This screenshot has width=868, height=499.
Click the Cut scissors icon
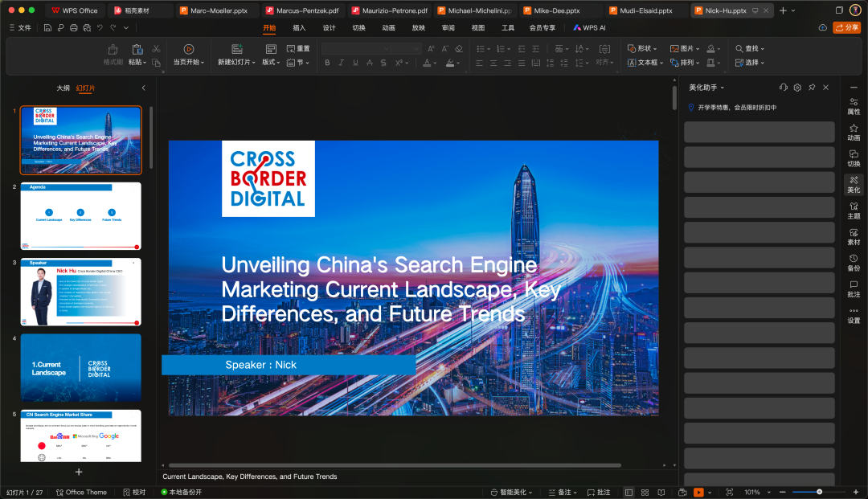click(156, 49)
